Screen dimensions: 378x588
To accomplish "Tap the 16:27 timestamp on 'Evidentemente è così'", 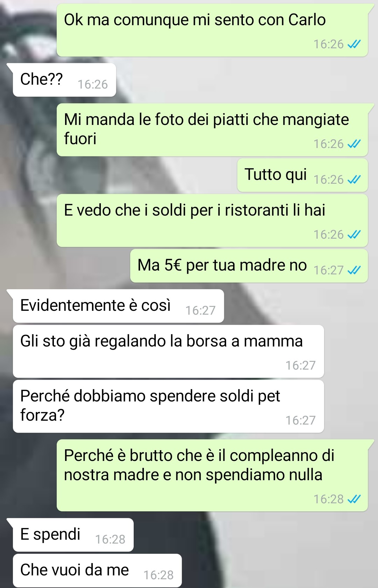I will [201, 310].
